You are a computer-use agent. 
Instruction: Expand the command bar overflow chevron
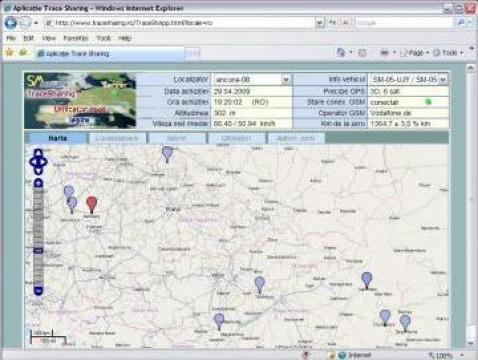pos(472,49)
